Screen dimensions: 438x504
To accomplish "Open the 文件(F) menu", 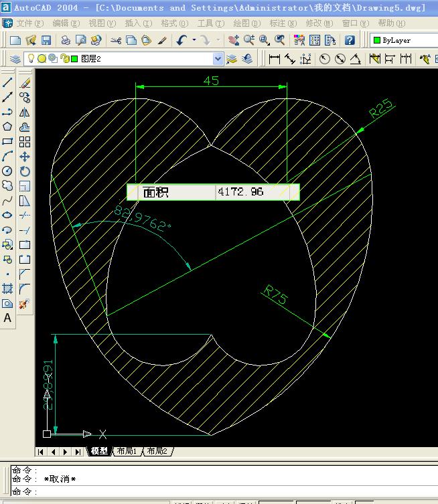I will 29,23.
